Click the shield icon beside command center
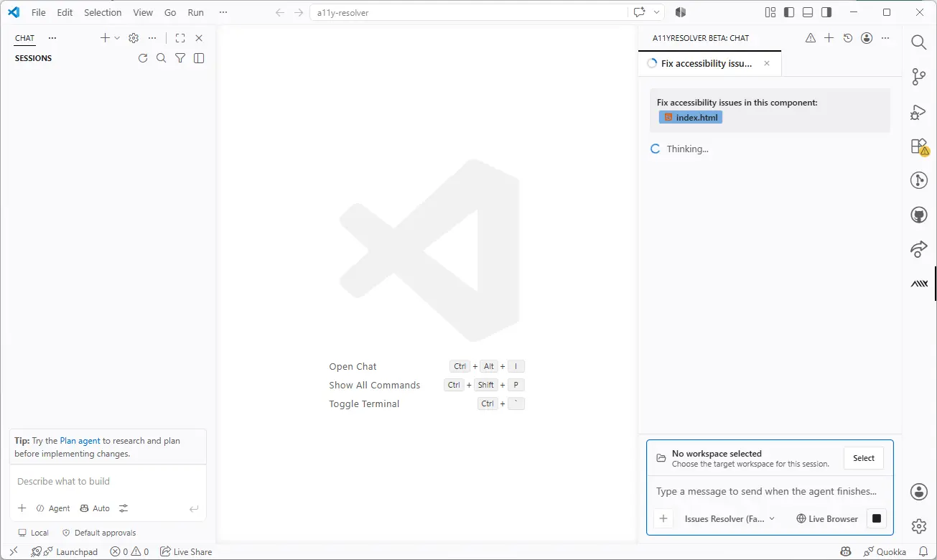 pos(681,12)
